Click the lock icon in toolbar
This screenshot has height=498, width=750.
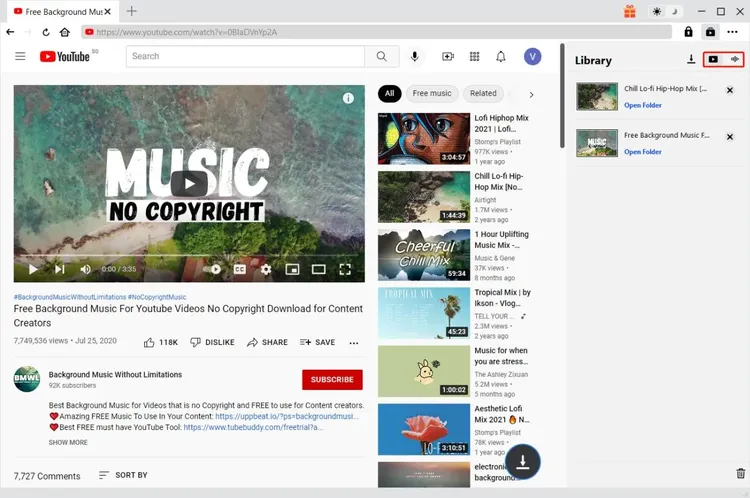(x=688, y=32)
